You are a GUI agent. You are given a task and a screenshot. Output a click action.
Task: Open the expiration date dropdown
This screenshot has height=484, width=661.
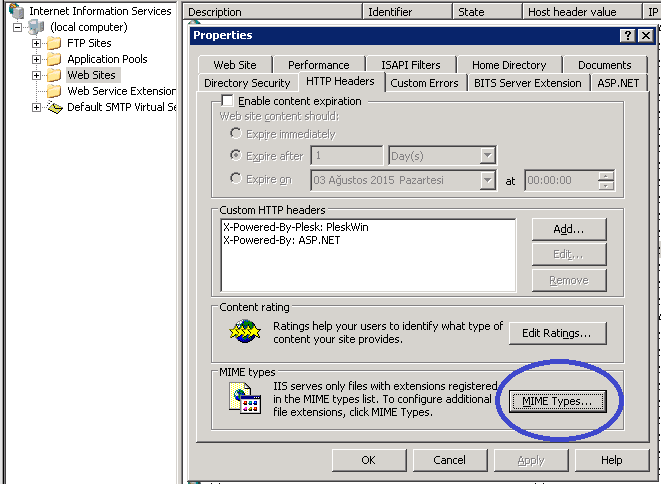tap(487, 181)
